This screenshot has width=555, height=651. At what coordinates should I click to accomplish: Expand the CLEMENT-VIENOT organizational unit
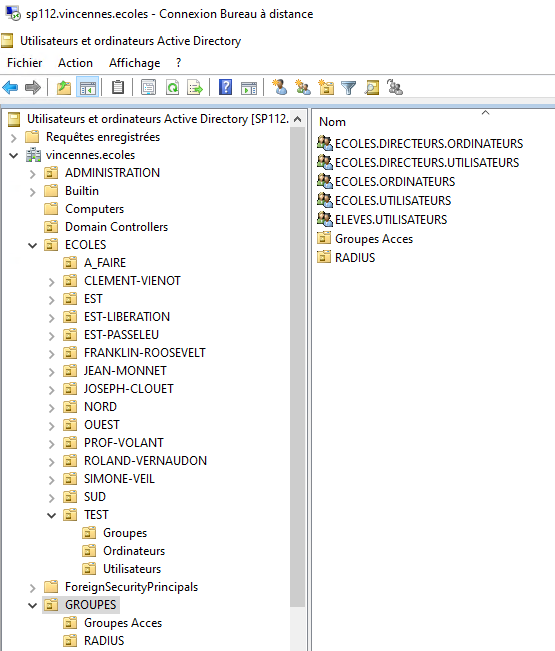(x=51, y=282)
